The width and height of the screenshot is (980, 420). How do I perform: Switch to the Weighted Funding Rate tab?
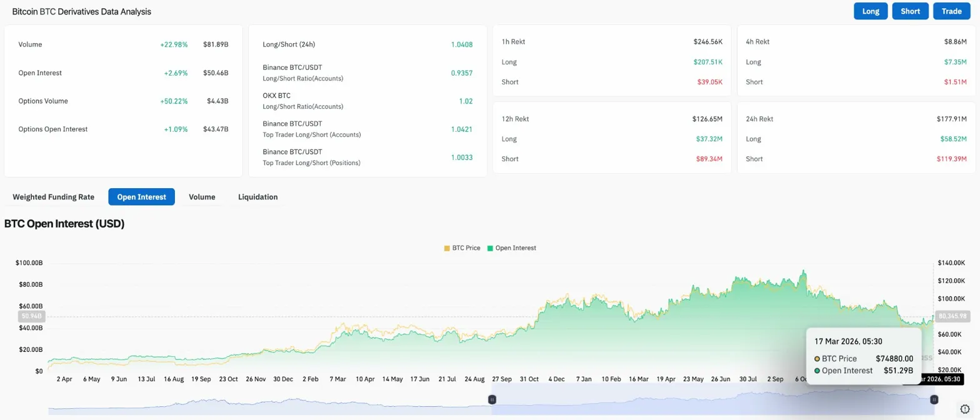click(54, 197)
